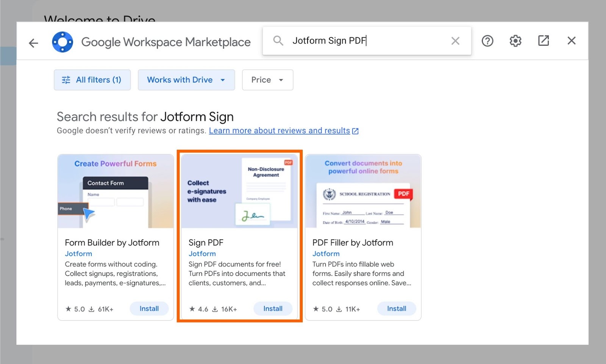This screenshot has height=364, width=606.
Task: Clear the search query with the X icon
Action: pyautogui.click(x=455, y=40)
